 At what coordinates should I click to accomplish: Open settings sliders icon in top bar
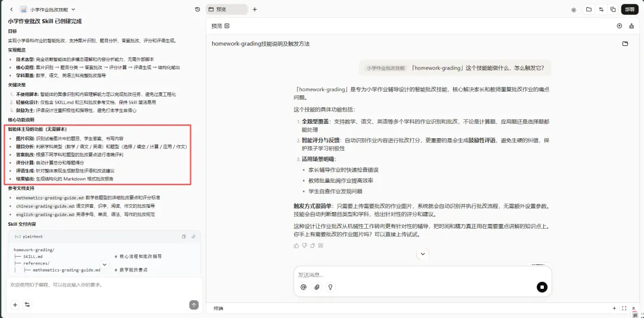click(601, 10)
